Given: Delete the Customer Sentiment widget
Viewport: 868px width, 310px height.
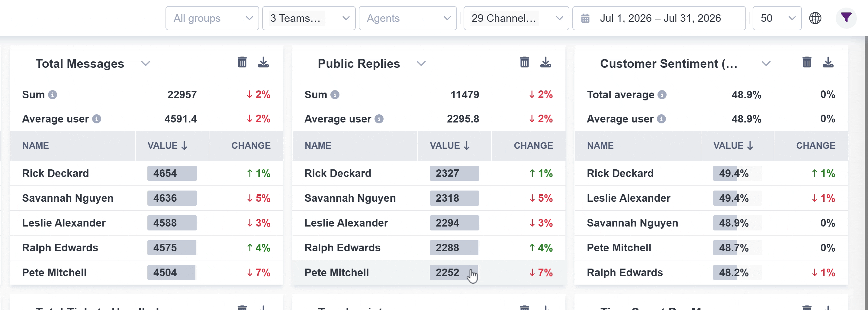Looking at the screenshot, I should coord(807,62).
